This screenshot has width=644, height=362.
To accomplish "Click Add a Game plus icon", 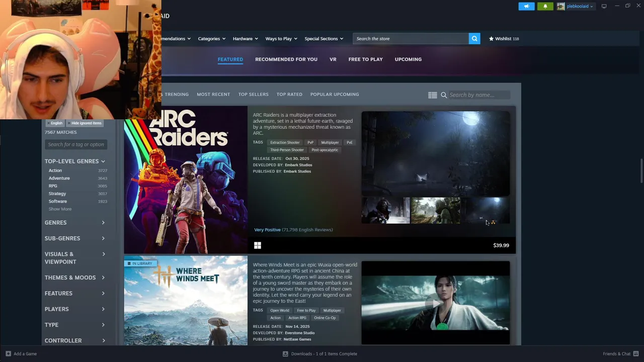I will [x=8, y=353].
